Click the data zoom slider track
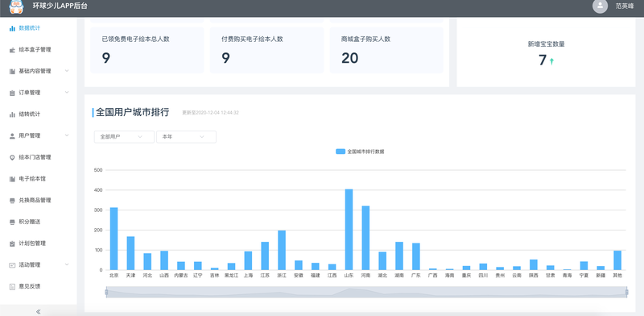644x316 pixels. (x=366, y=292)
